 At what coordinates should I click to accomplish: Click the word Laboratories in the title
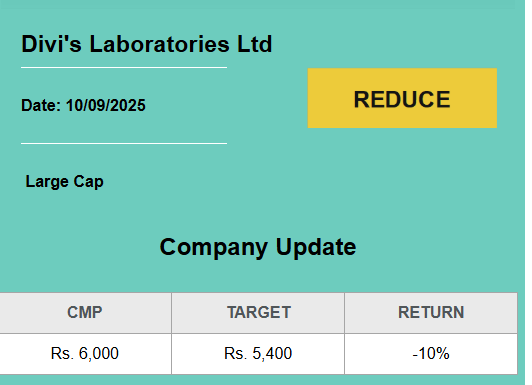tap(159, 44)
